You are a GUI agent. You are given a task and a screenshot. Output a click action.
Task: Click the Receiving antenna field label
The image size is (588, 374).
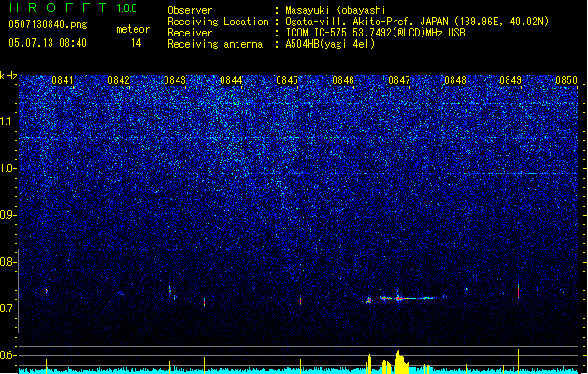[x=215, y=44]
